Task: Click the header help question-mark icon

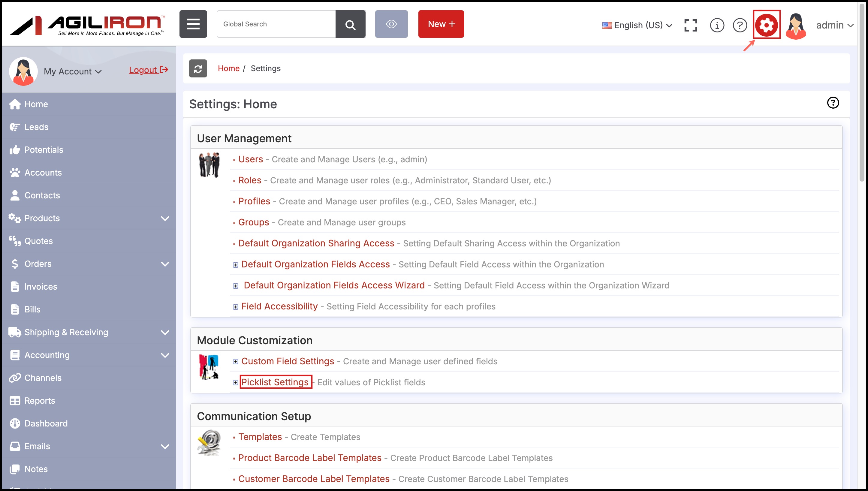Action: (740, 25)
